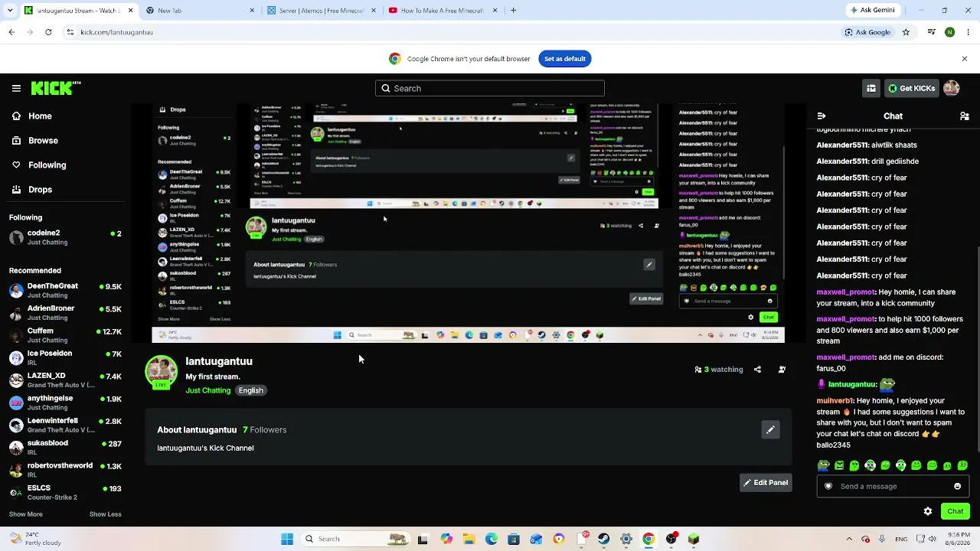Open a new browser tab

pyautogui.click(x=513, y=11)
